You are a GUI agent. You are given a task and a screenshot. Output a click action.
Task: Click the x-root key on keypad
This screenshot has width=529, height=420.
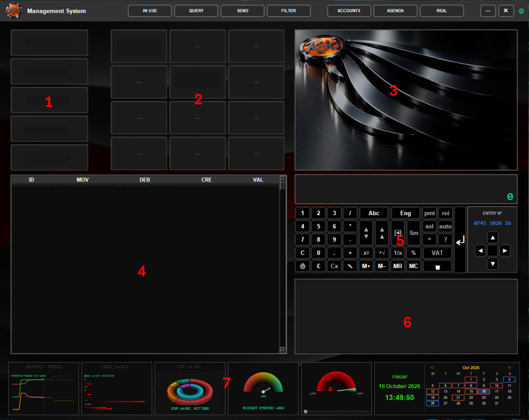(x=382, y=253)
